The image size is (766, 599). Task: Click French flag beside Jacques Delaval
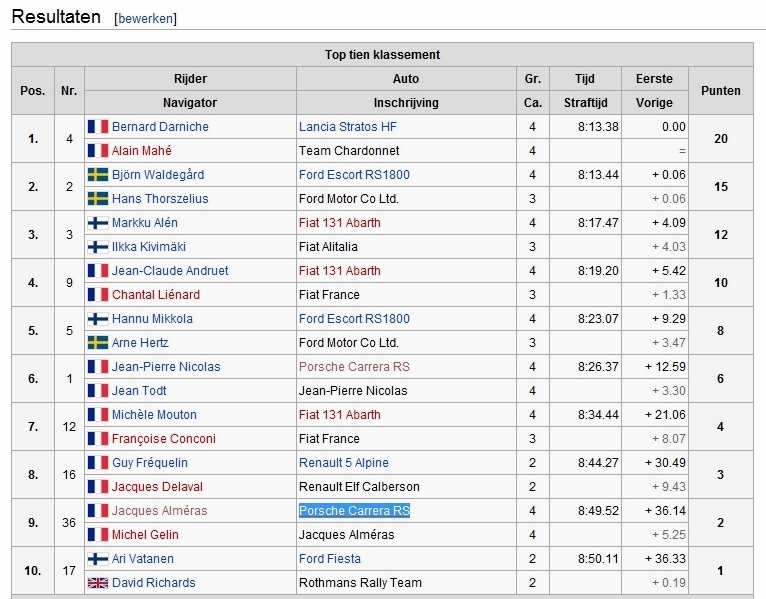[98, 486]
